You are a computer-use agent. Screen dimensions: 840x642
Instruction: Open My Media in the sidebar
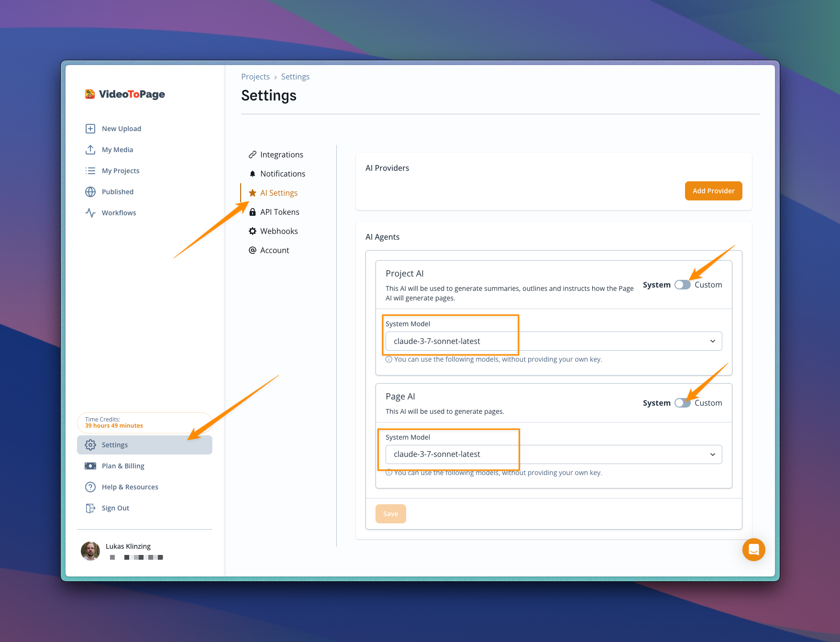pyautogui.click(x=144, y=150)
